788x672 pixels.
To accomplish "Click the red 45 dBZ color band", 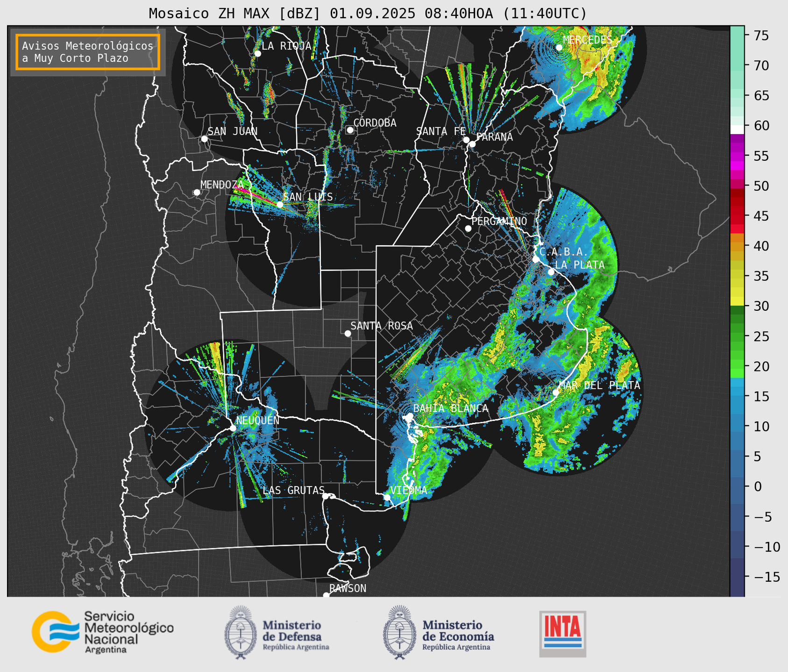I will point(737,216).
